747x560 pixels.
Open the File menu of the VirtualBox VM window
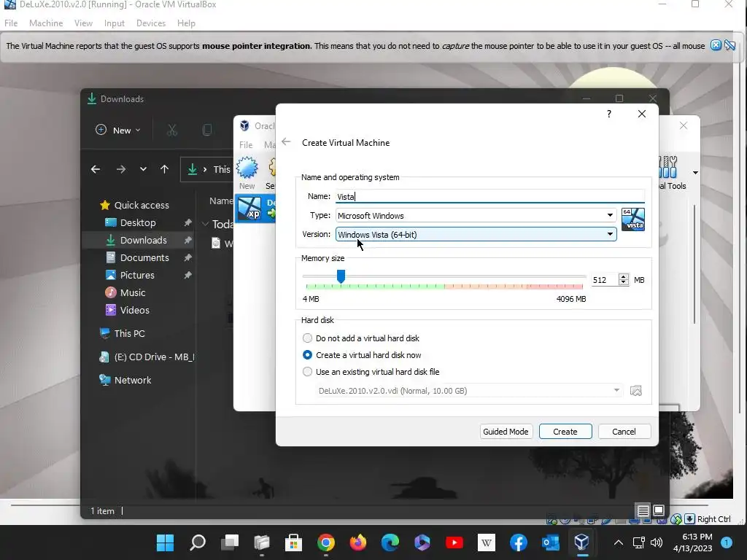click(11, 23)
